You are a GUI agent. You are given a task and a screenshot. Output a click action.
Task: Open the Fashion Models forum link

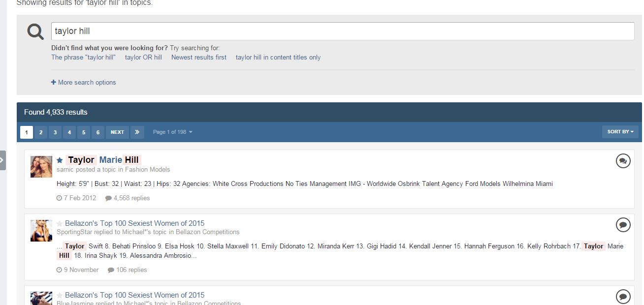pyautogui.click(x=147, y=170)
